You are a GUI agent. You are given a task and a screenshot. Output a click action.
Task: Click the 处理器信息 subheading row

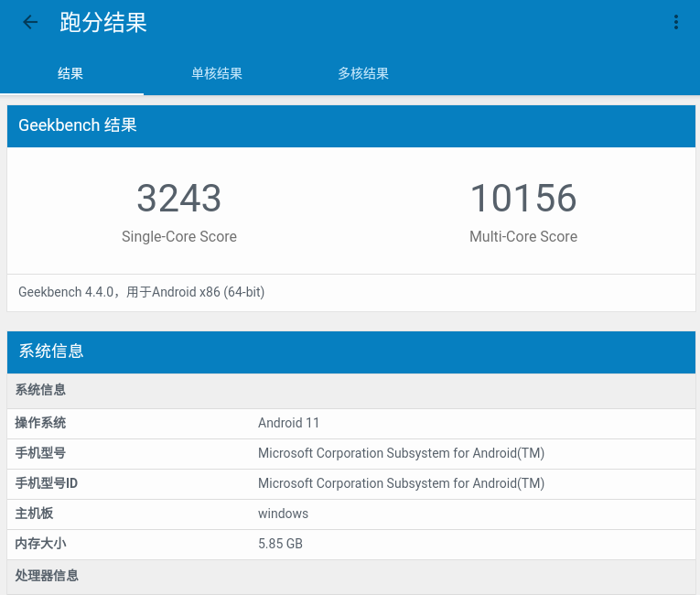[x=351, y=577]
